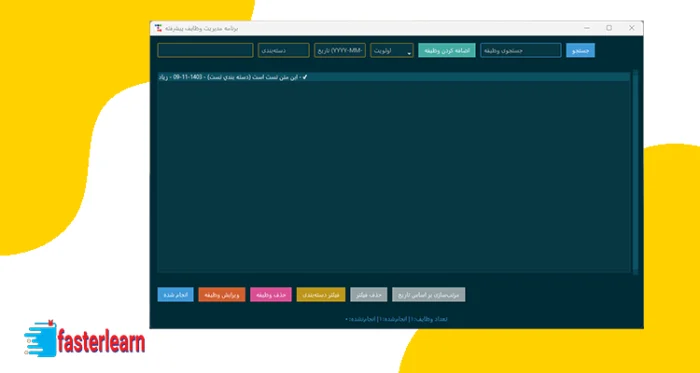Maximize the task manager window
This screenshot has height=373, width=700.
coord(609,28)
